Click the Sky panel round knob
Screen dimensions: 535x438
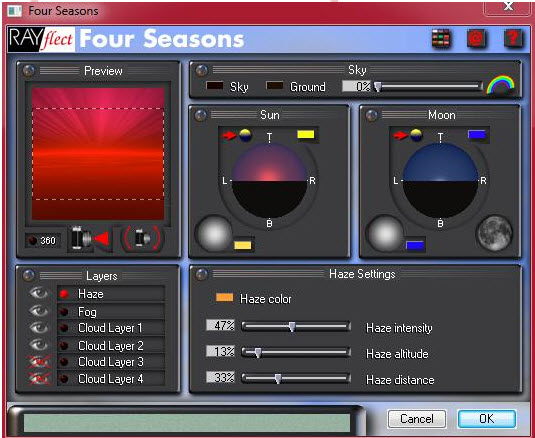click(202, 71)
